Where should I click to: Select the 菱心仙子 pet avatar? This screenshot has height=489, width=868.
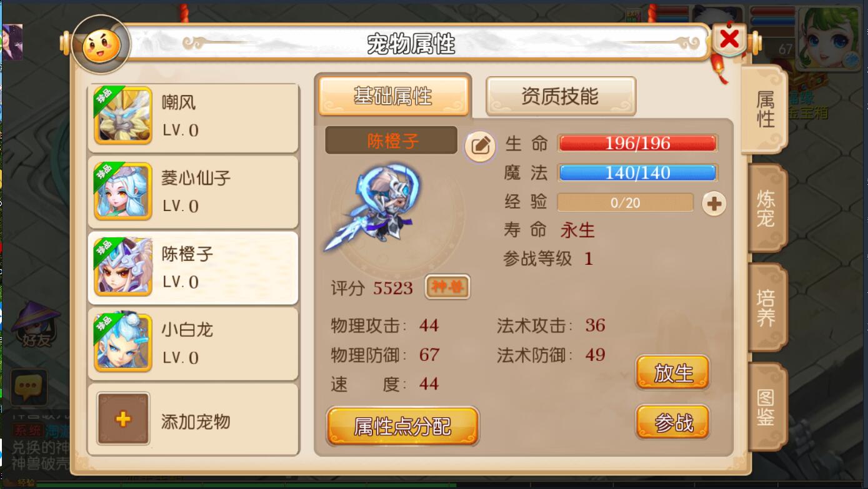click(x=123, y=191)
